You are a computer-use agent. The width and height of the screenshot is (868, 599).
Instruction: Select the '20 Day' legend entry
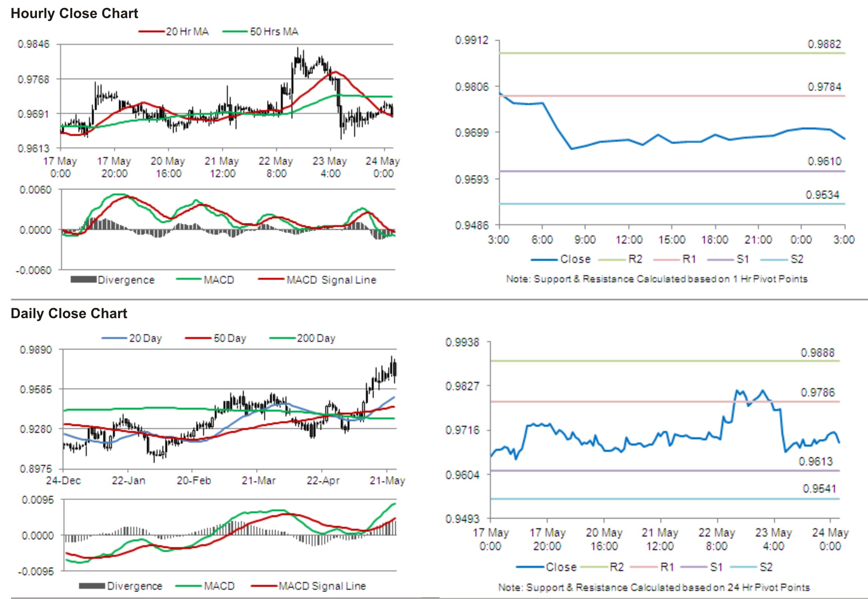132,338
